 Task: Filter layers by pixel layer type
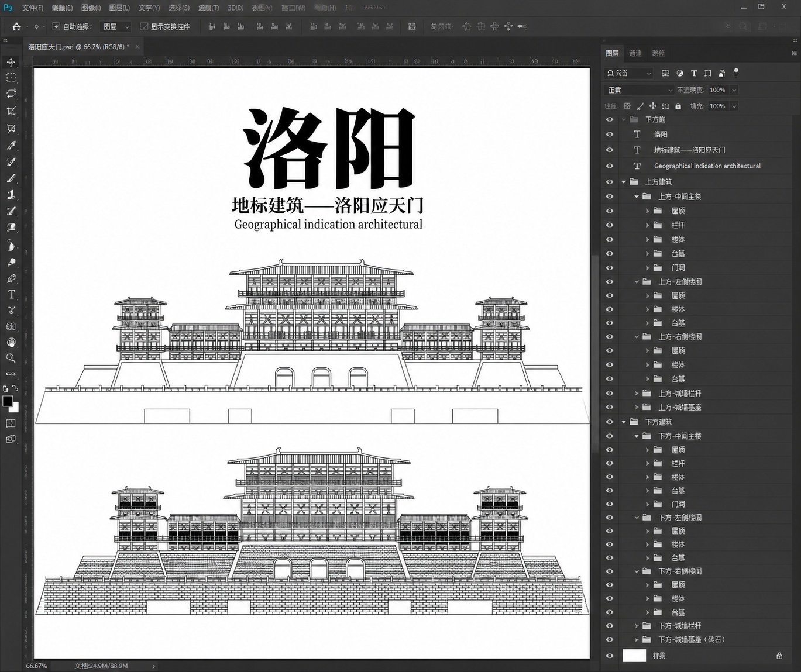click(x=665, y=73)
